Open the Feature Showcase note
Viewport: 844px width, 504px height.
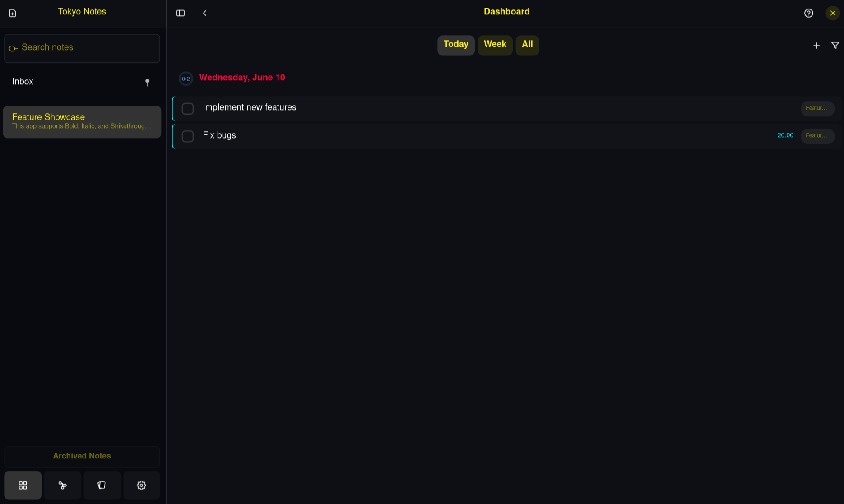82,122
